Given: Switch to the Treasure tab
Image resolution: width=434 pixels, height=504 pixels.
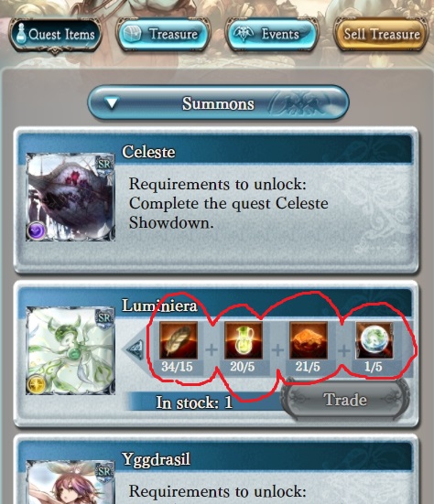Looking at the screenshot, I should coord(163,34).
